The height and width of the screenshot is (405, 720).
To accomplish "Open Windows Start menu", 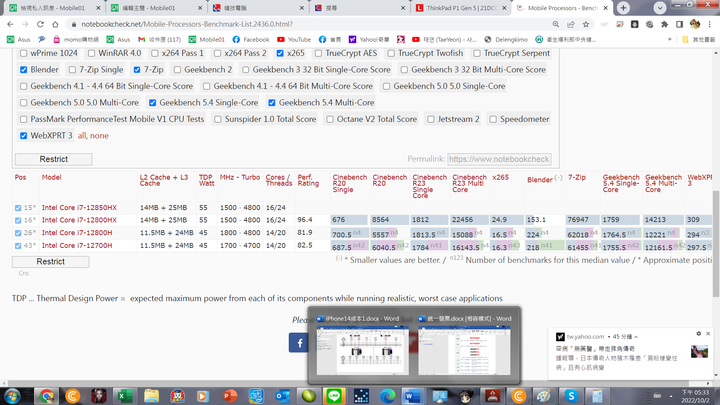I will point(12,396).
